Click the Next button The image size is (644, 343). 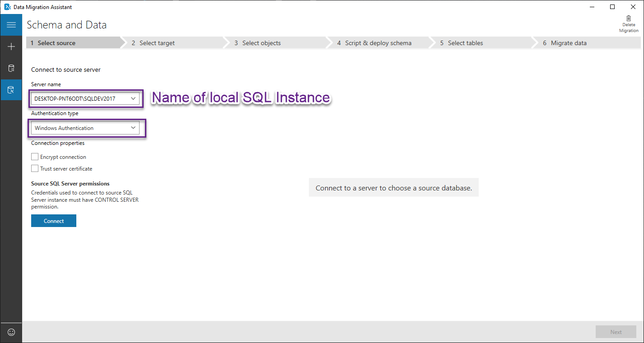pos(616,332)
